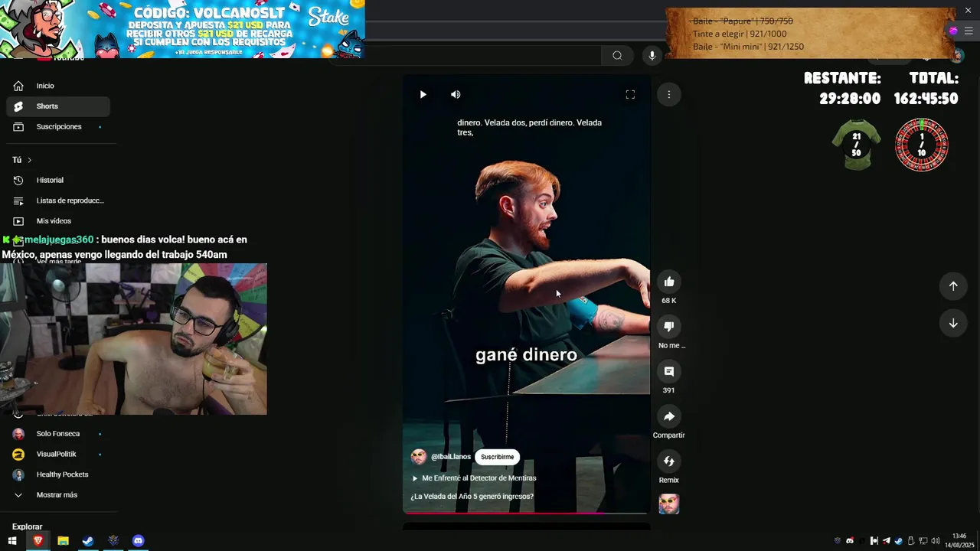The image size is (980, 551).
Task: Click the Telegram icon in system tray
Action: coord(886,541)
